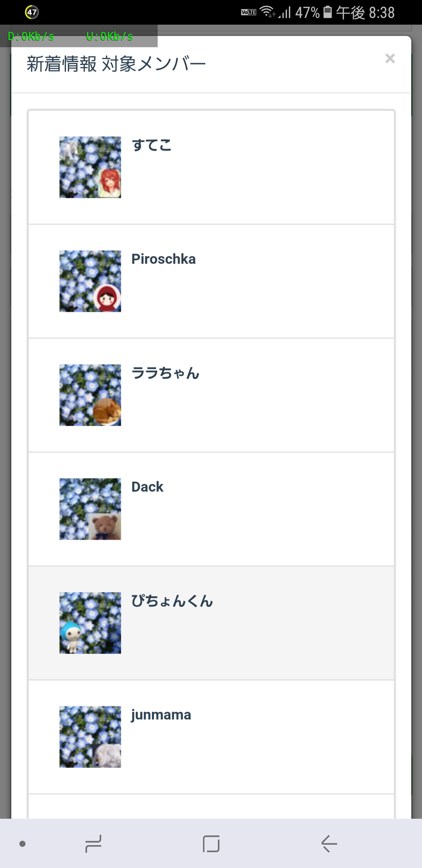Select the Piroschka member name
This screenshot has width=422, height=868.
click(x=163, y=259)
